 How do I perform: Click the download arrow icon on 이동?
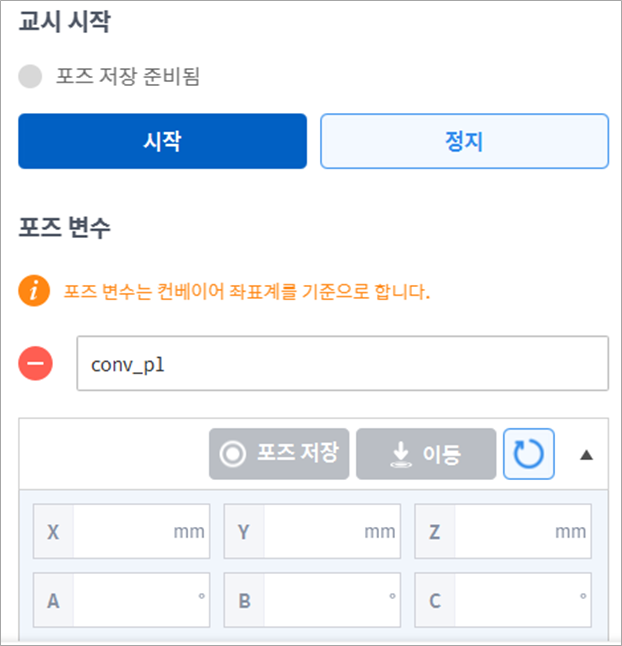click(x=400, y=455)
